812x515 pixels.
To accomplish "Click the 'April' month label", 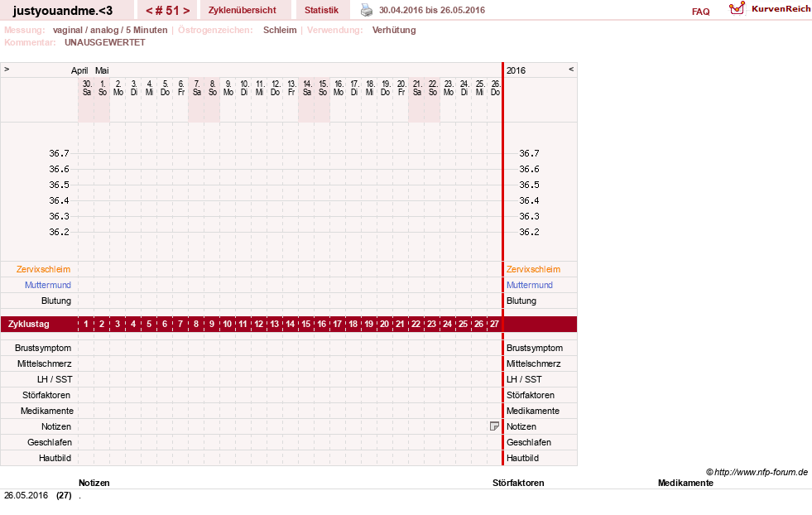I will [x=79, y=70].
